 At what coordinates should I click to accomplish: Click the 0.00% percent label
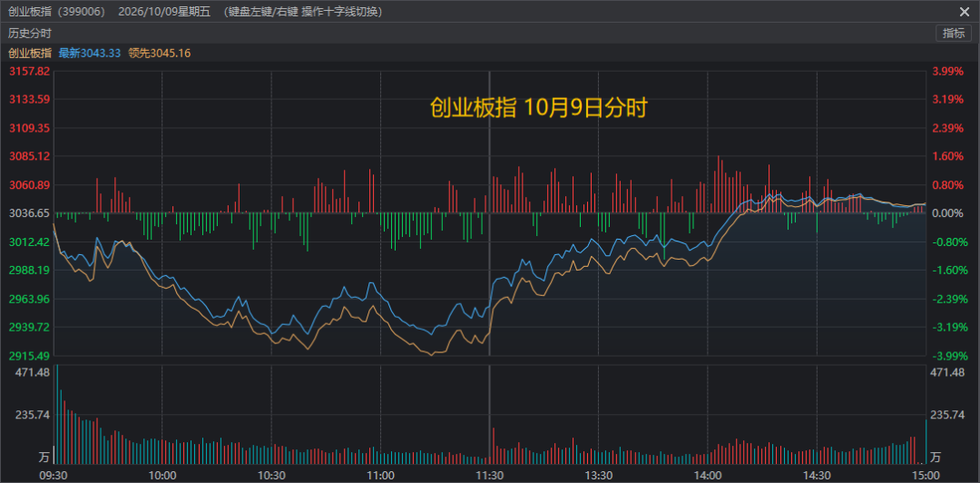coord(948,213)
